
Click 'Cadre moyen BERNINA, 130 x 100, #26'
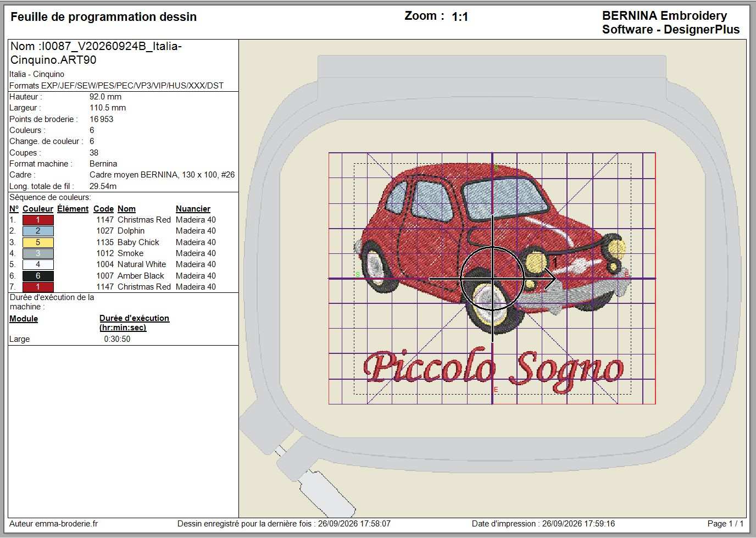click(x=162, y=175)
